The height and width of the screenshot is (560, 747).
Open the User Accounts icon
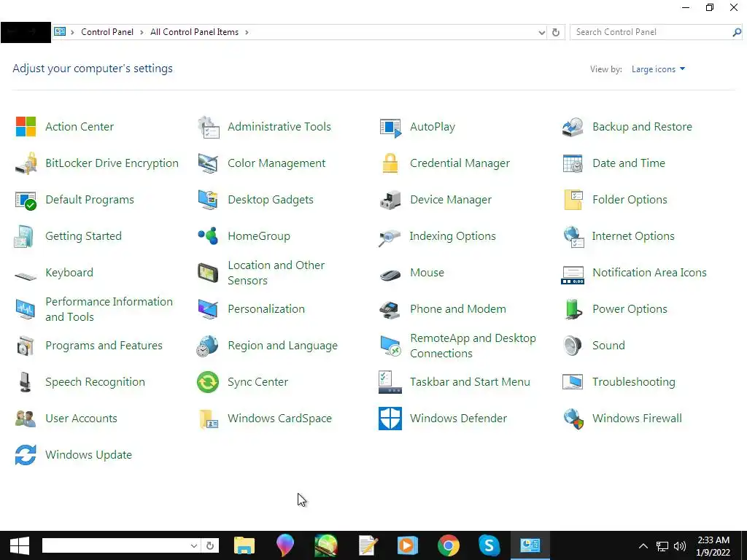click(26, 419)
